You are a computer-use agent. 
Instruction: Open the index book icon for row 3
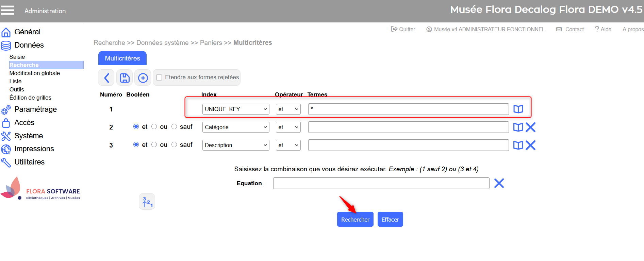518,145
